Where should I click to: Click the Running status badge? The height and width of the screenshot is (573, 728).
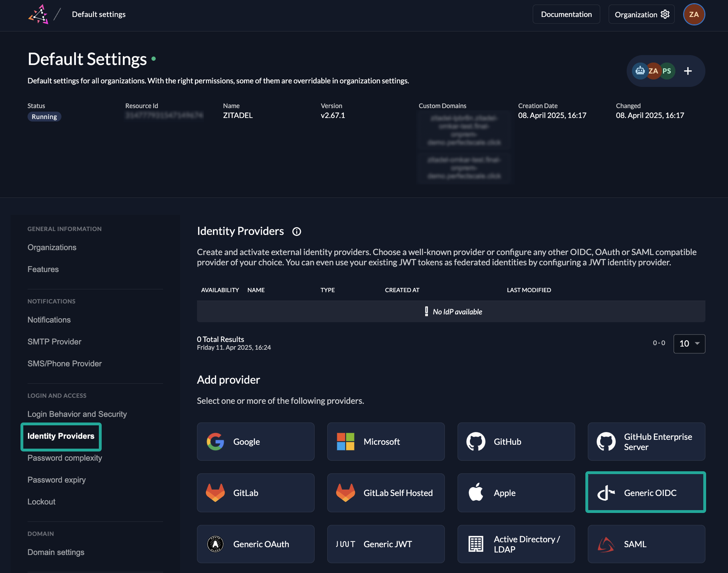[44, 117]
